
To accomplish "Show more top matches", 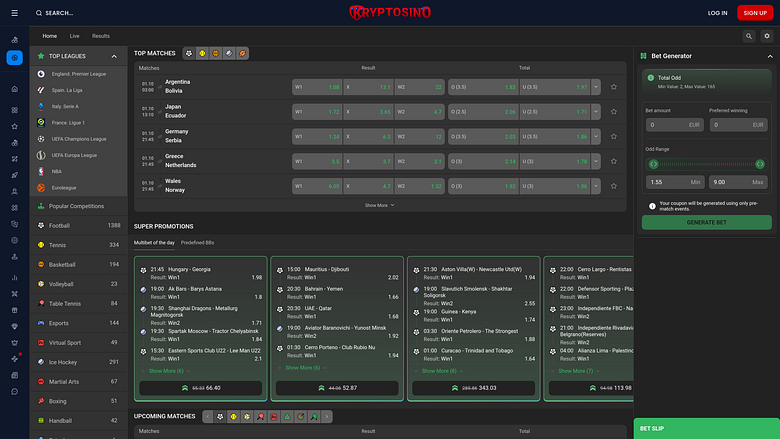I will 380,205.
